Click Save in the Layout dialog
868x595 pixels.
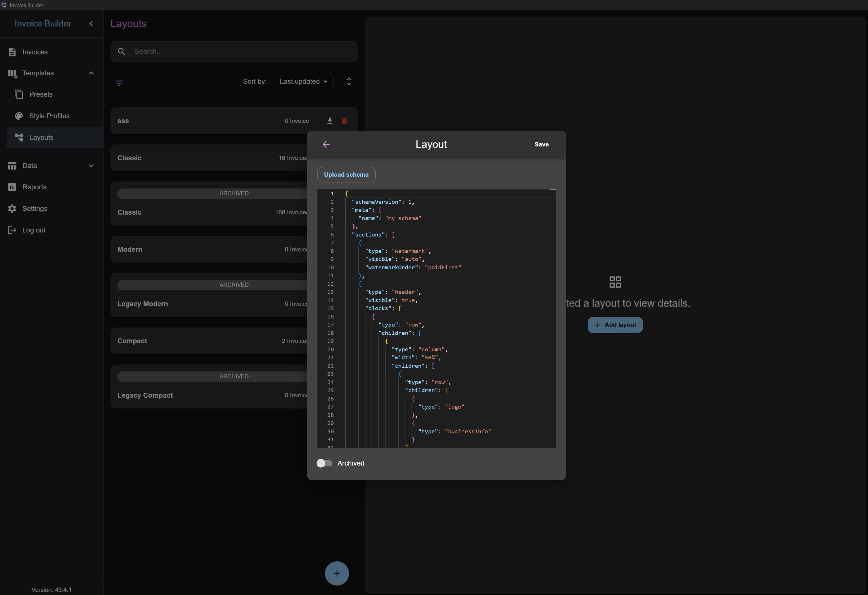tap(541, 144)
